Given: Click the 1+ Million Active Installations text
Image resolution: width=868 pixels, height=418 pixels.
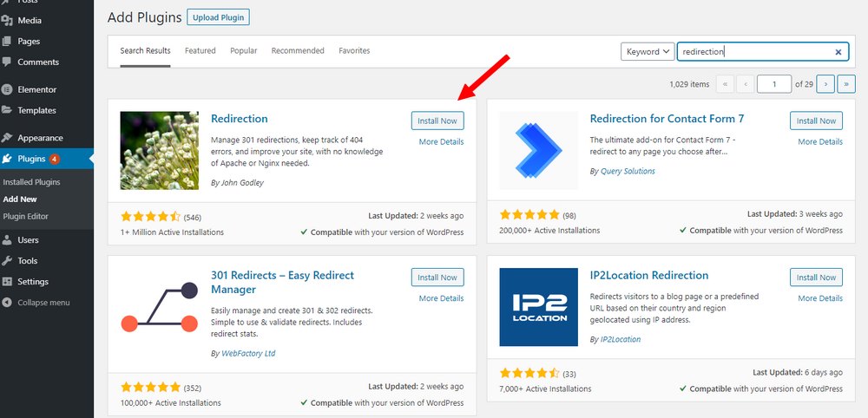Looking at the screenshot, I should (x=172, y=232).
